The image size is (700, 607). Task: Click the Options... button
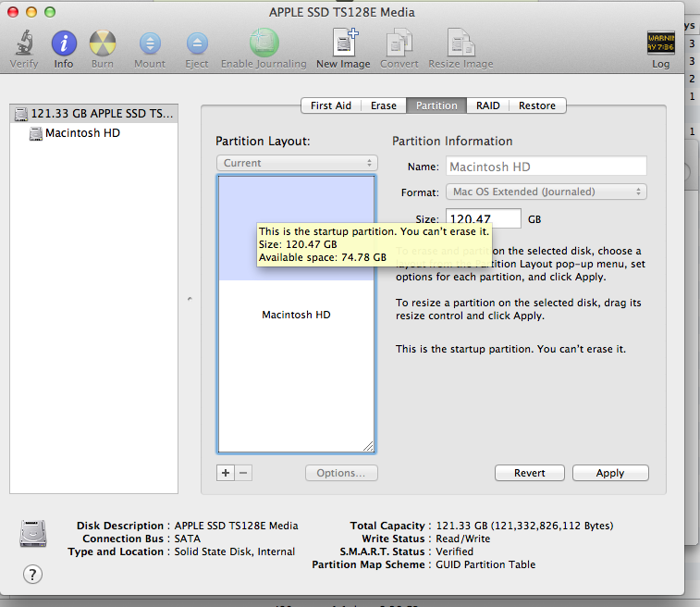341,473
